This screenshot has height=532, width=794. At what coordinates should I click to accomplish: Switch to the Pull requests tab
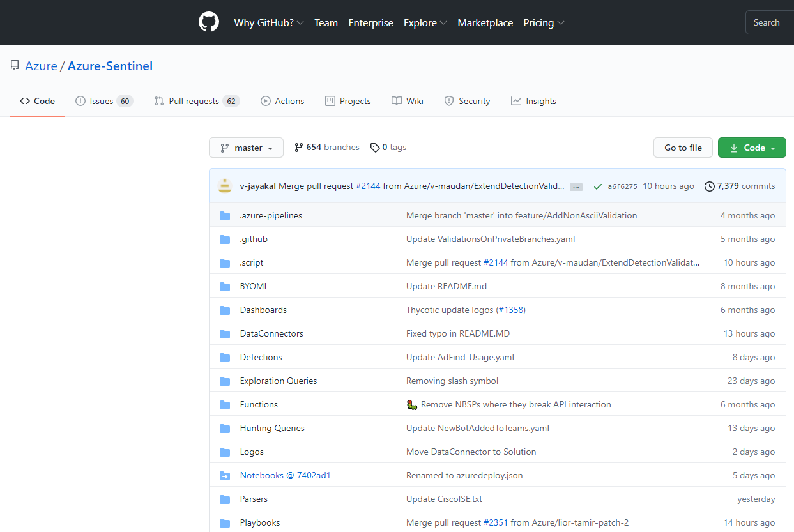(x=197, y=101)
